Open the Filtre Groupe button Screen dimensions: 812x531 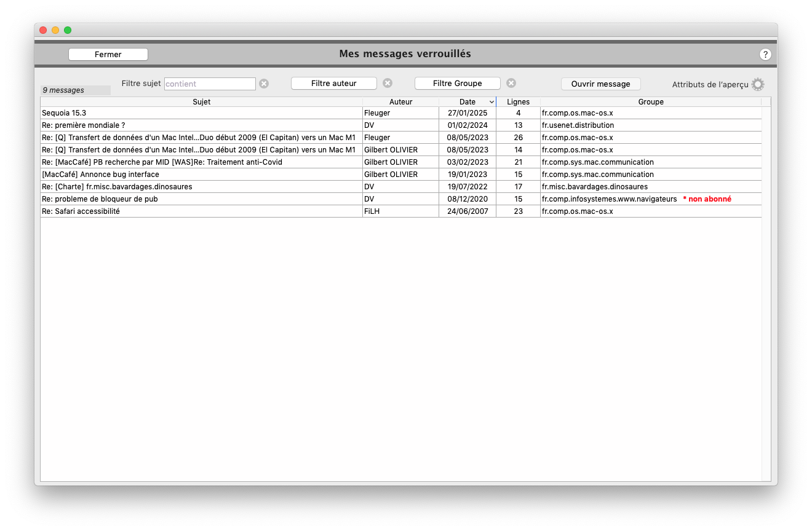458,83
